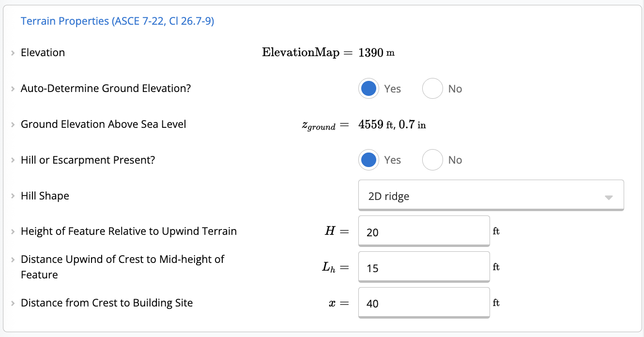Select the 2D ridge option text
The height and width of the screenshot is (337, 644).
[388, 196]
